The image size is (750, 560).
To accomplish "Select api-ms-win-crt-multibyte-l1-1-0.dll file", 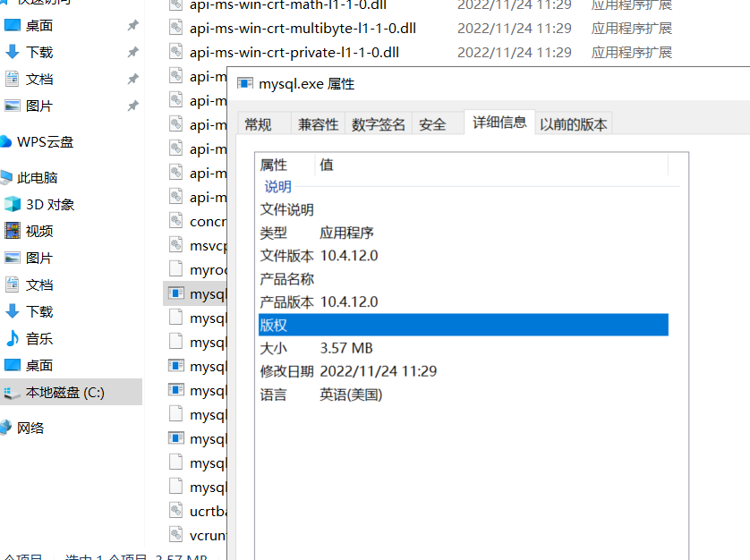I will click(x=303, y=29).
